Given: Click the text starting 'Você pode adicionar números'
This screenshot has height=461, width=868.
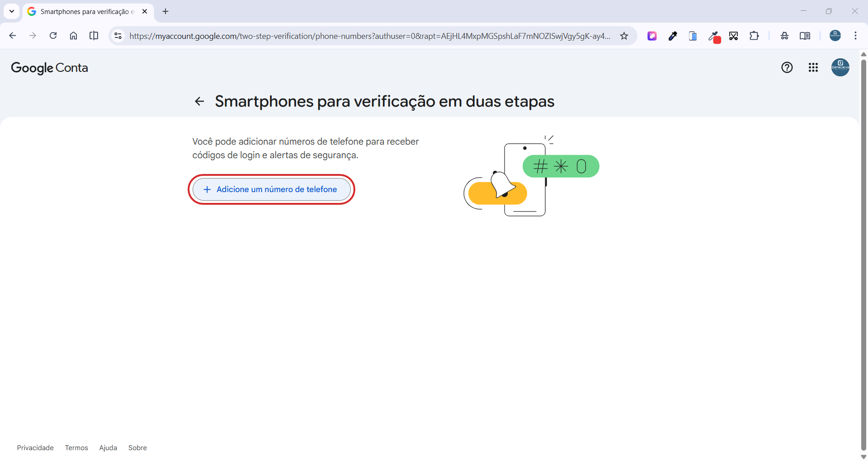Looking at the screenshot, I should 306,148.
